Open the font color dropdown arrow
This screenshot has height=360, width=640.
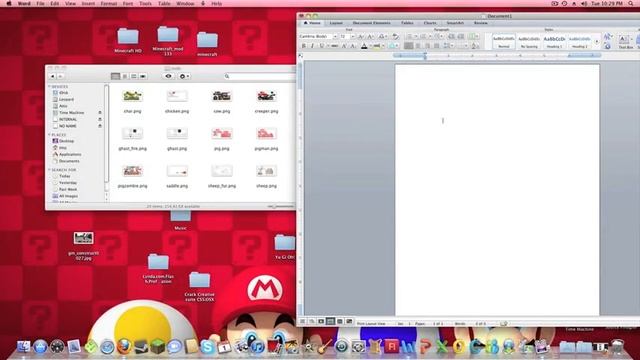tap(370, 46)
